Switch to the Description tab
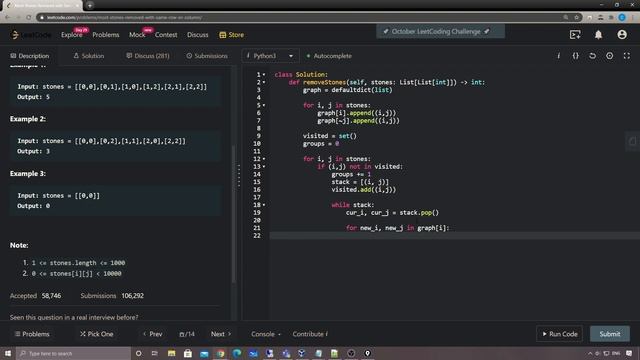This screenshot has width=640, height=360. pyautogui.click(x=29, y=56)
